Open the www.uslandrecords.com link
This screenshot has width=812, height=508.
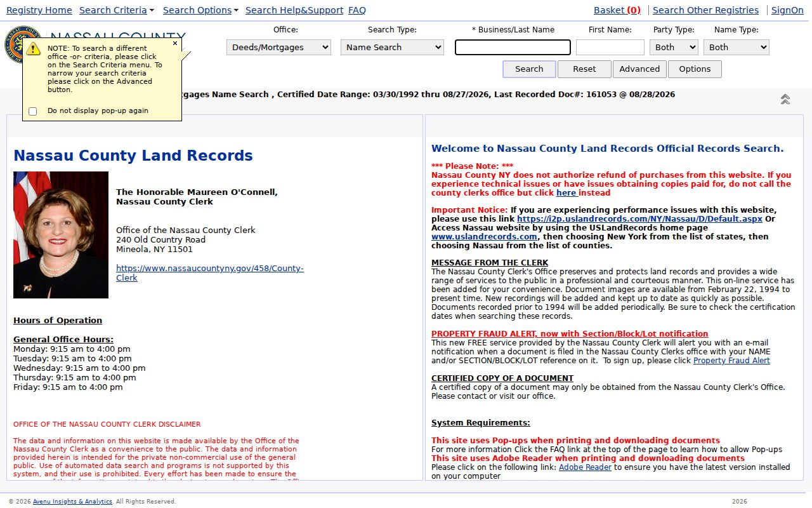pyautogui.click(x=484, y=237)
